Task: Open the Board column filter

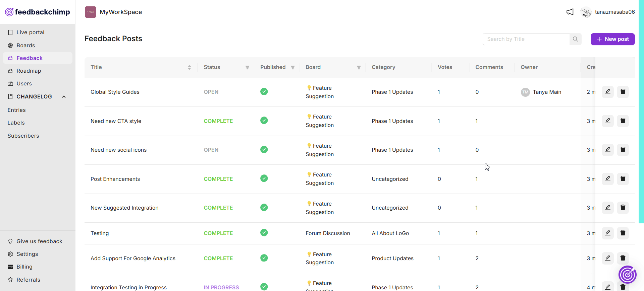Action: pos(359,67)
